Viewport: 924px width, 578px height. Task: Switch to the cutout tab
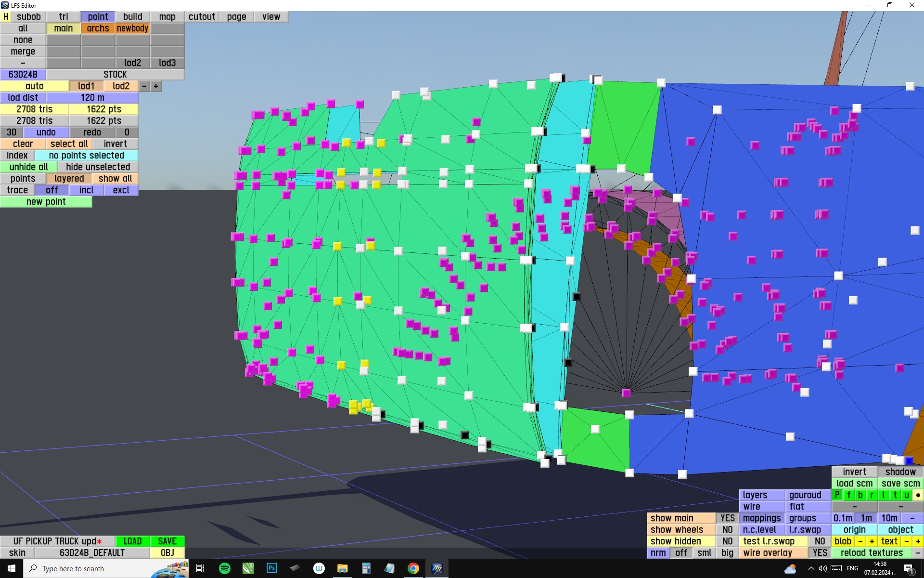202,16
